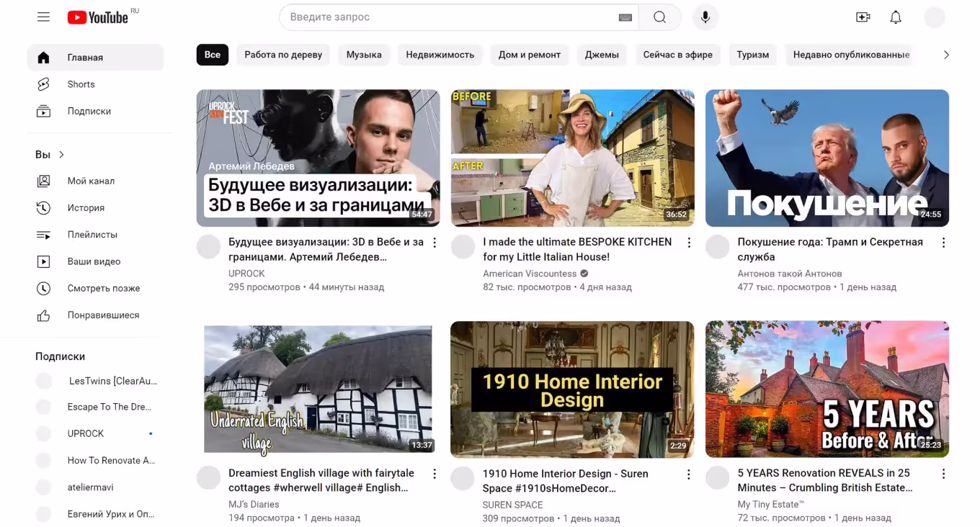980x527 pixels.
Task: Open Смотреть позже watch later list
Action: pyautogui.click(x=103, y=288)
